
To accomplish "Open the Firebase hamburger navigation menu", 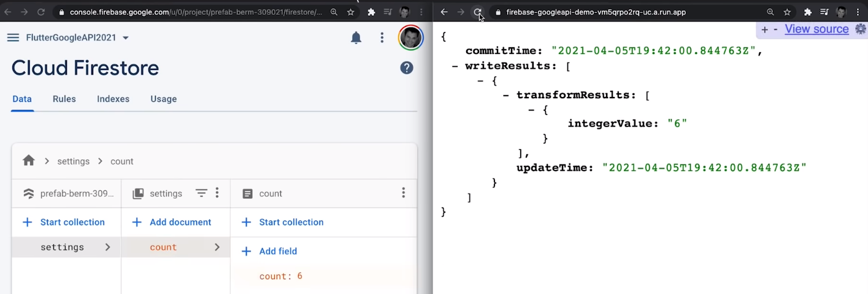I will [13, 37].
